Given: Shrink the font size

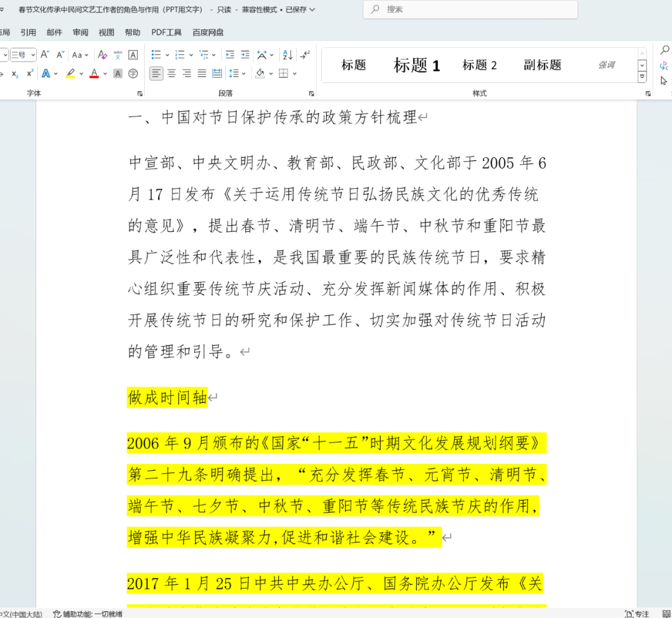Looking at the screenshot, I should pyautogui.click(x=60, y=55).
